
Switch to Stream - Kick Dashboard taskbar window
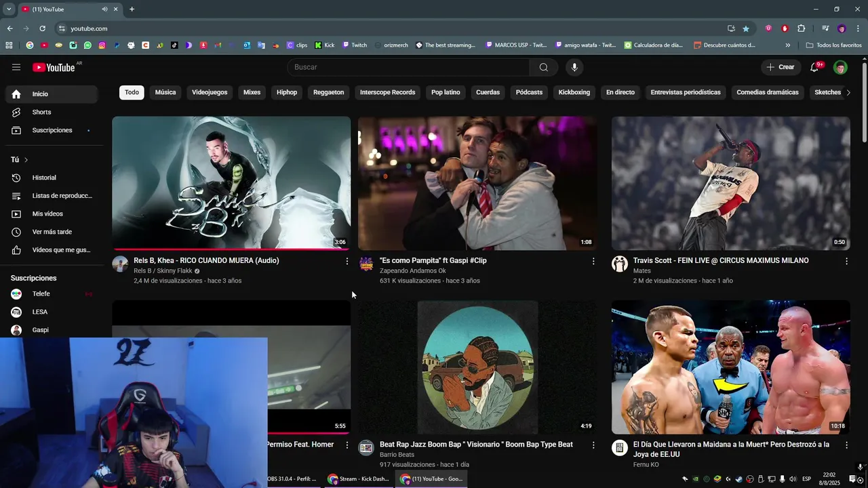(359, 479)
